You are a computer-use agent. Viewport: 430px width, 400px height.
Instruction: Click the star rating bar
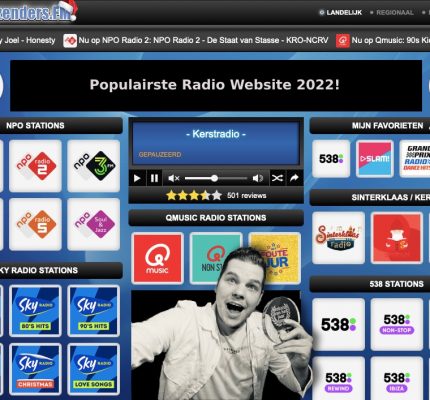[194, 195]
